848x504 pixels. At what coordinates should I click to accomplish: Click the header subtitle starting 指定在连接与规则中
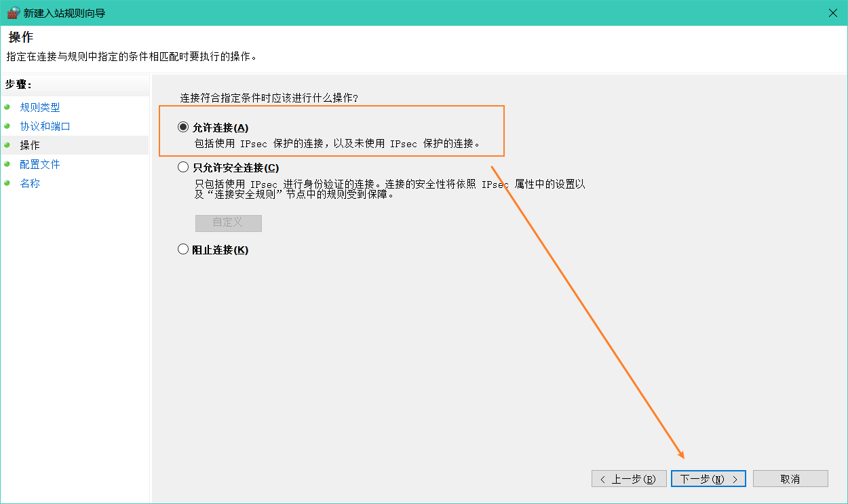click(132, 56)
